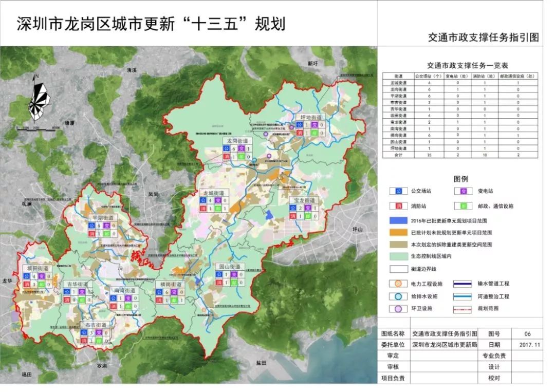Select the blue 给排水设施 circle icon

[398, 296]
